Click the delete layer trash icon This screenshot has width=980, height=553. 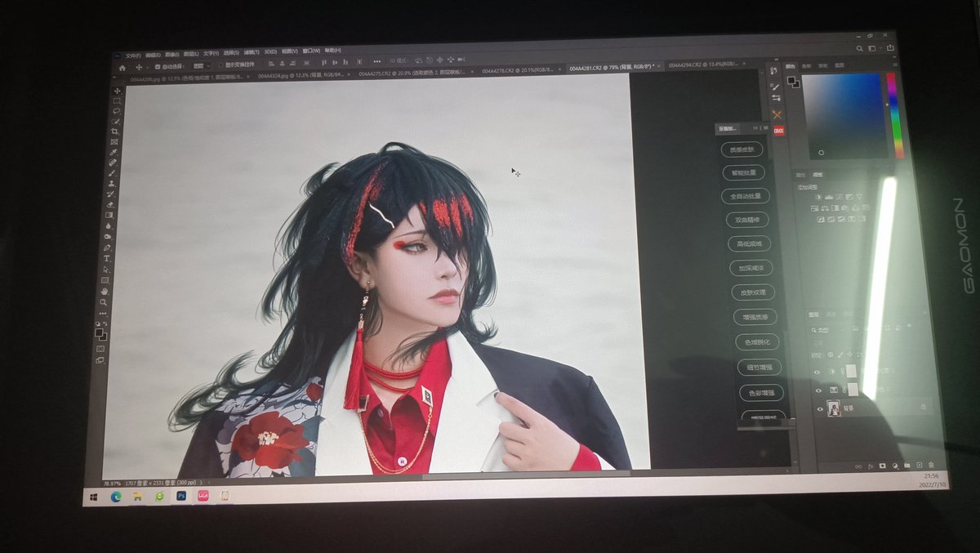931,466
